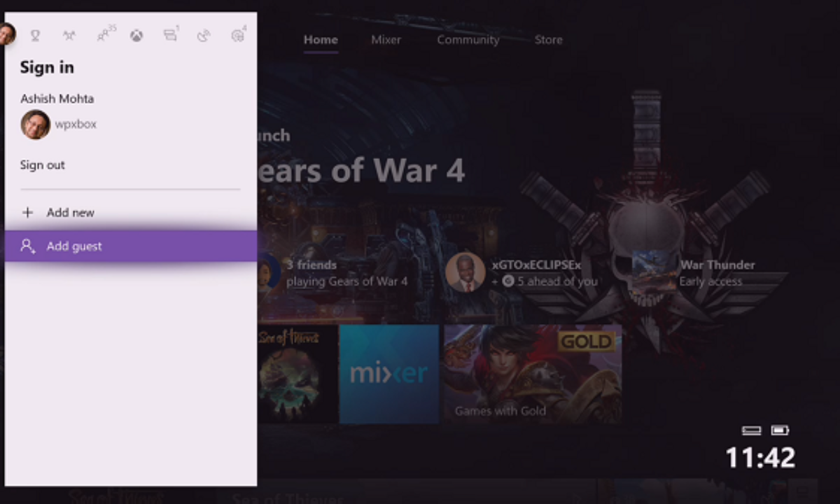Image resolution: width=840 pixels, height=504 pixels.
Task: Select the Gears of War 4 title
Action: point(361,171)
